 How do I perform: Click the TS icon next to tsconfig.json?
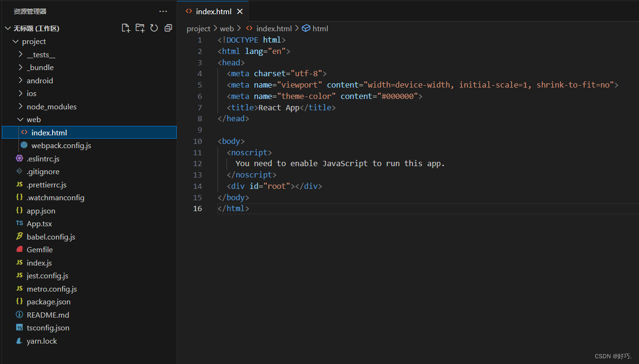tap(19, 328)
